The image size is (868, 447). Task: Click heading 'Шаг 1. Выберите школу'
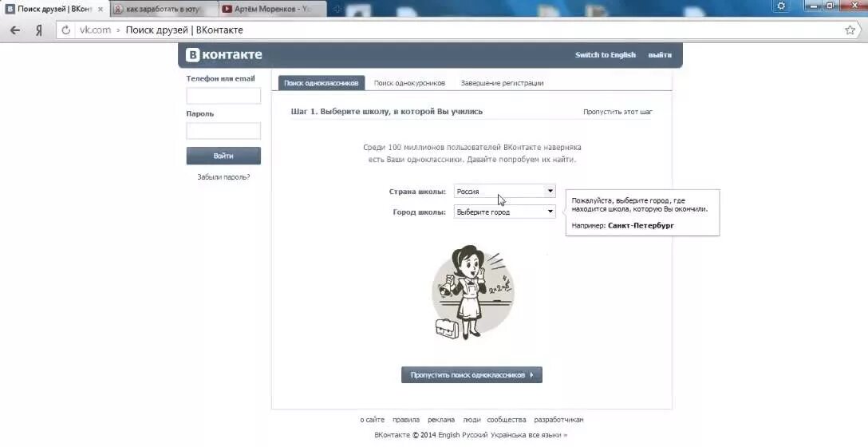[x=386, y=111]
